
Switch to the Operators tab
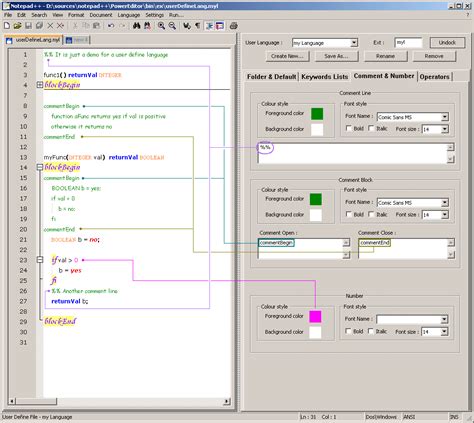[434, 77]
